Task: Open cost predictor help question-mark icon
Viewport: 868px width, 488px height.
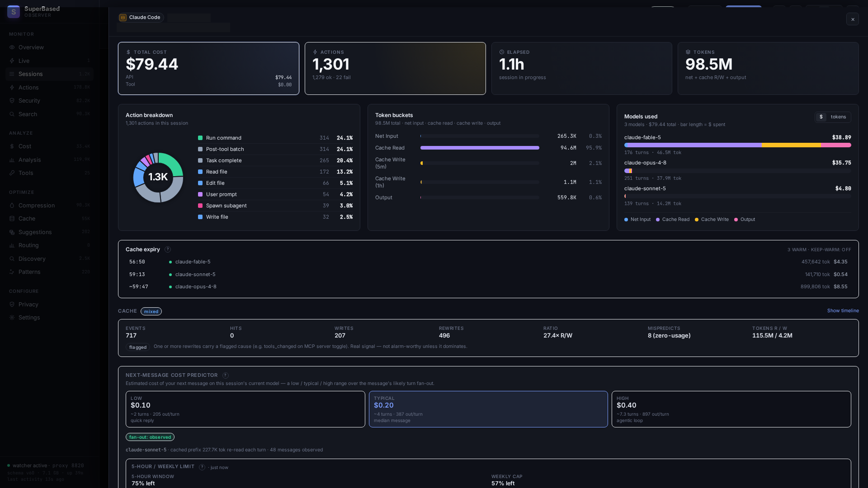Action: [226, 375]
